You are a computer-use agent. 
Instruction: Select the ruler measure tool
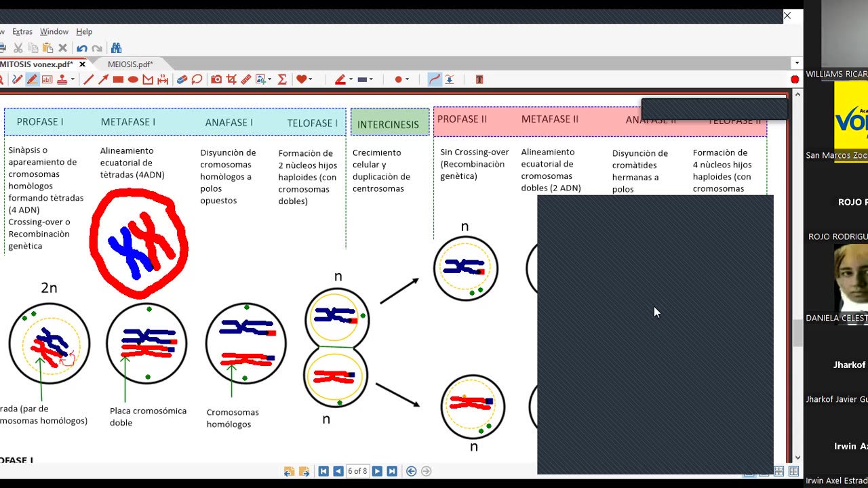click(246, 79)
